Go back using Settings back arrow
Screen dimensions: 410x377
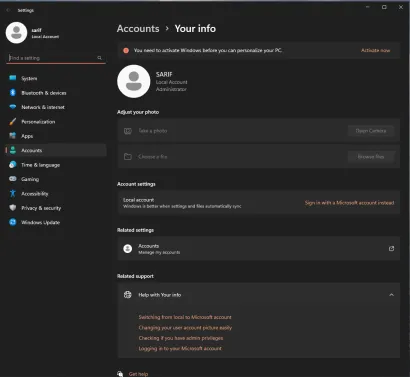point(8,10)
